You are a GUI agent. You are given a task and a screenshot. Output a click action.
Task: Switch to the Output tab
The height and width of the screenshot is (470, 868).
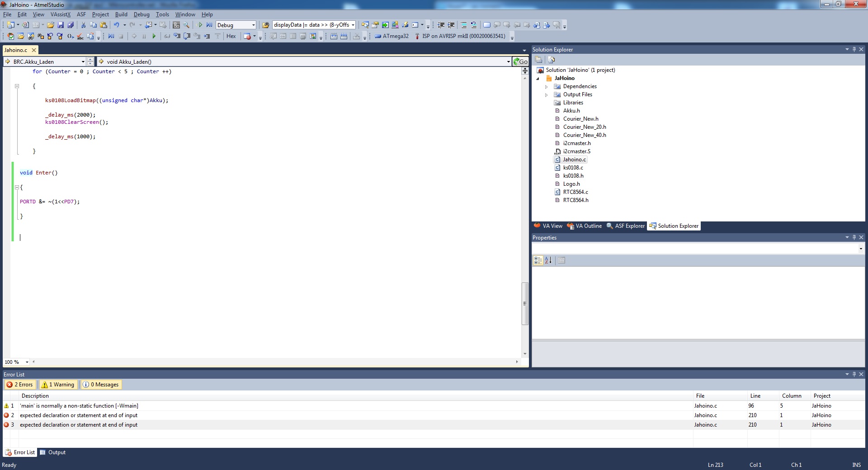pos(53,452)
